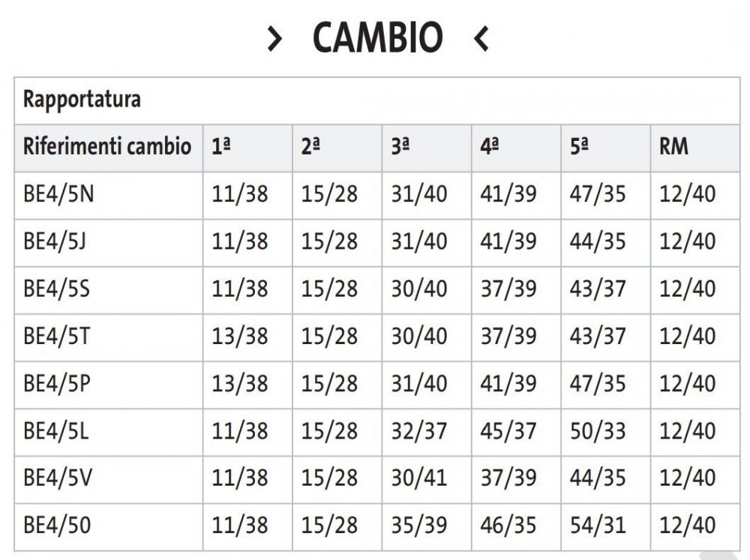The height and width of the screenshot is (560, 750).
Task: Click the BE4/50 gearbox reference
Action: [x=58, y=526]
